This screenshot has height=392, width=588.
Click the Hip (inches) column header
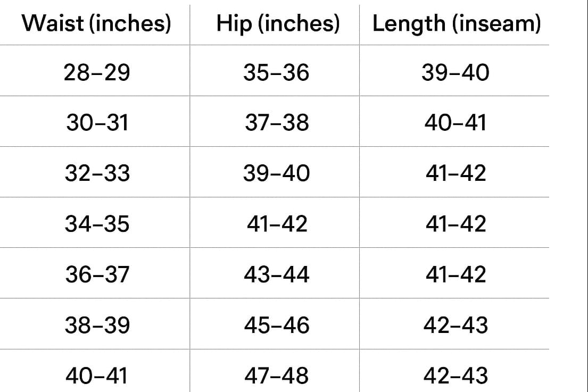(277, 24)
